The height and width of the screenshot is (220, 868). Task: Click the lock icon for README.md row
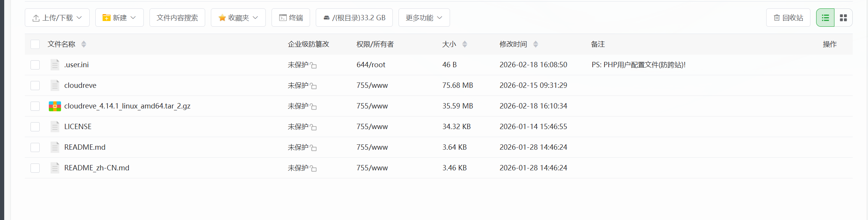[313, 148]
